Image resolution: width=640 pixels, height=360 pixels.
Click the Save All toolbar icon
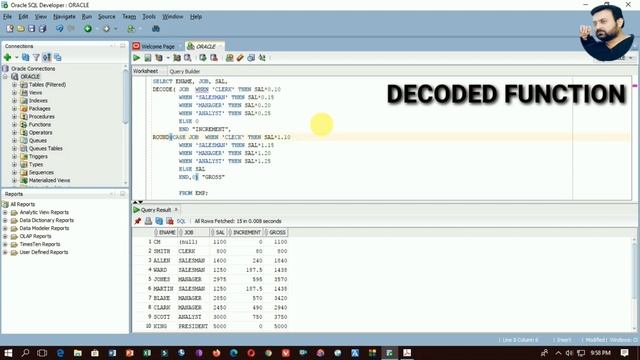[42, 29]
